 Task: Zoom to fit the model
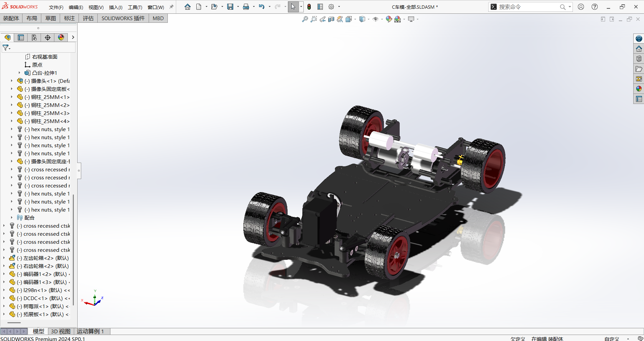305,19
